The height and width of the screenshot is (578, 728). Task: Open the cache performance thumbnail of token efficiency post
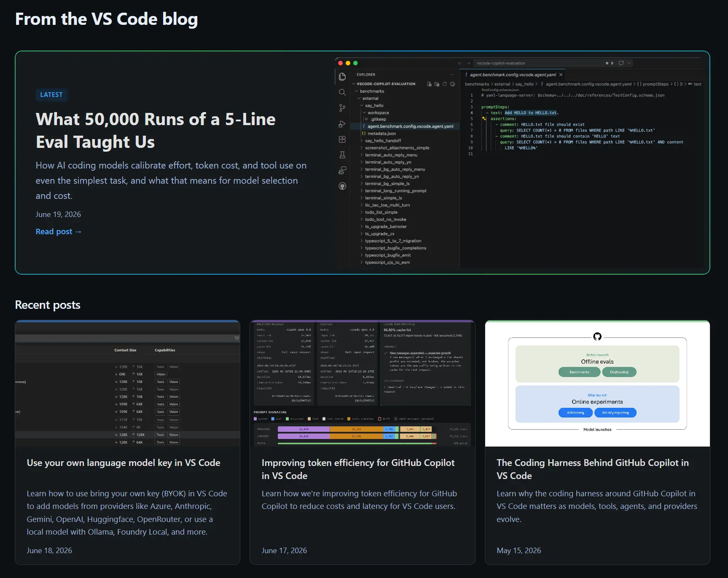(x=363, y=383)
